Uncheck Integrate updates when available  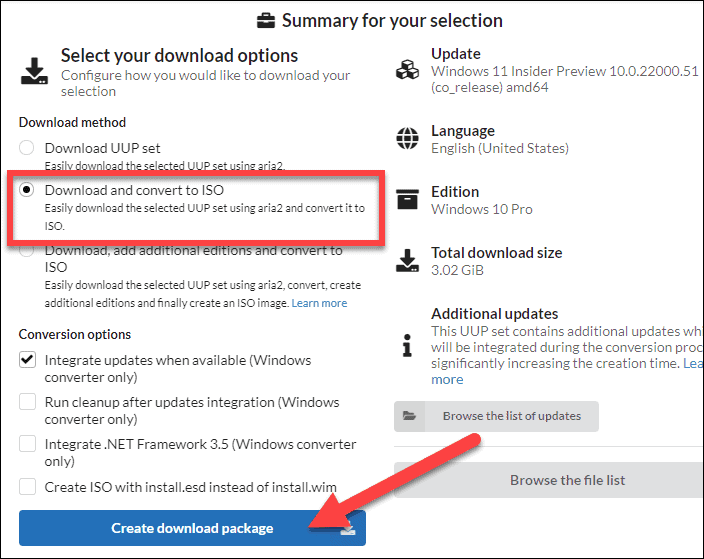(x=28, y=360)
